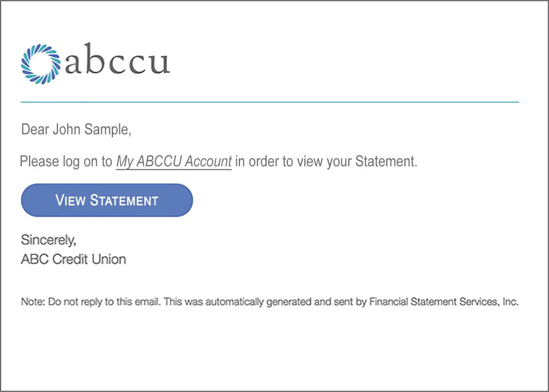Click the "Please log on to" phrase
The image size is (549, 392).
point(66,162)
